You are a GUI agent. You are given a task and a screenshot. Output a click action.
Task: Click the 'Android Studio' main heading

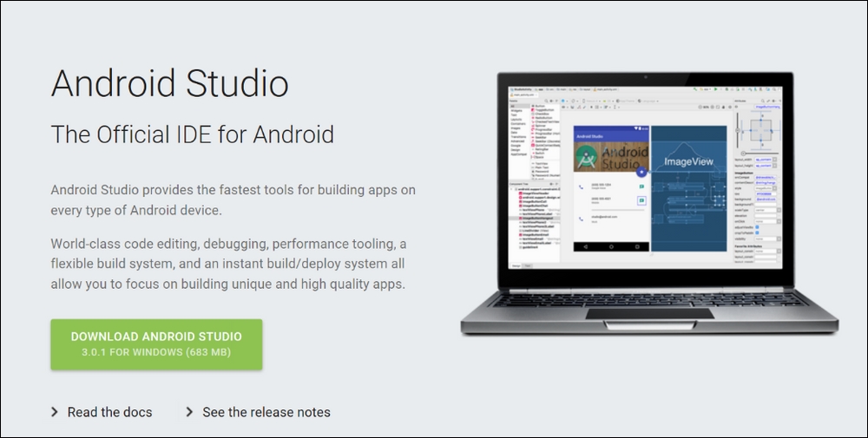(x=170, y=83)
